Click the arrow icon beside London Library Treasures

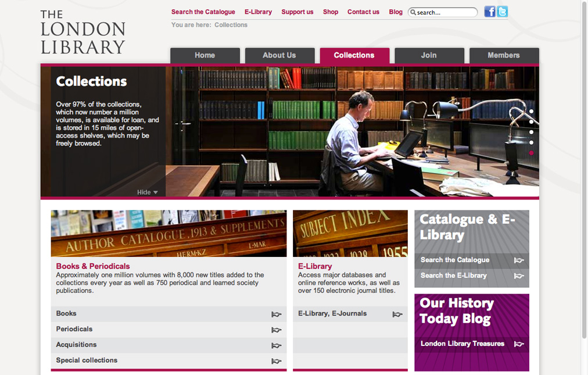[519, 344]
